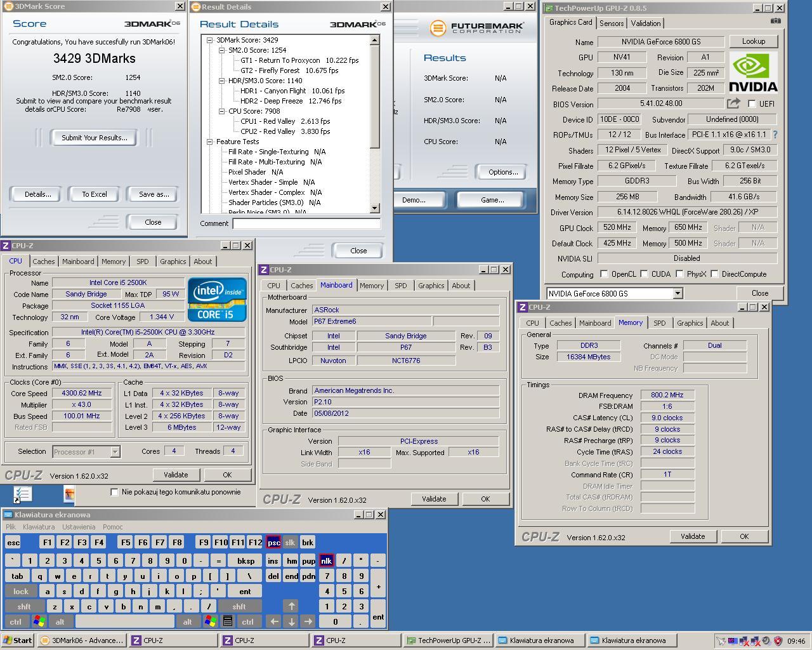Click the Details... button in 3DMark Score

(x=37, y=194)
